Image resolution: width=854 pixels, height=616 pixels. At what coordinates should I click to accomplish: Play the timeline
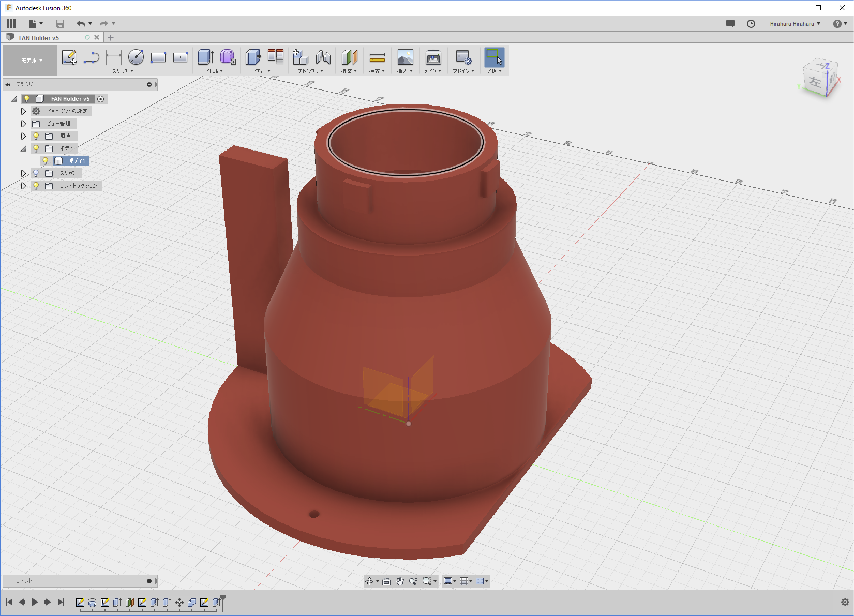coord(35,602)
